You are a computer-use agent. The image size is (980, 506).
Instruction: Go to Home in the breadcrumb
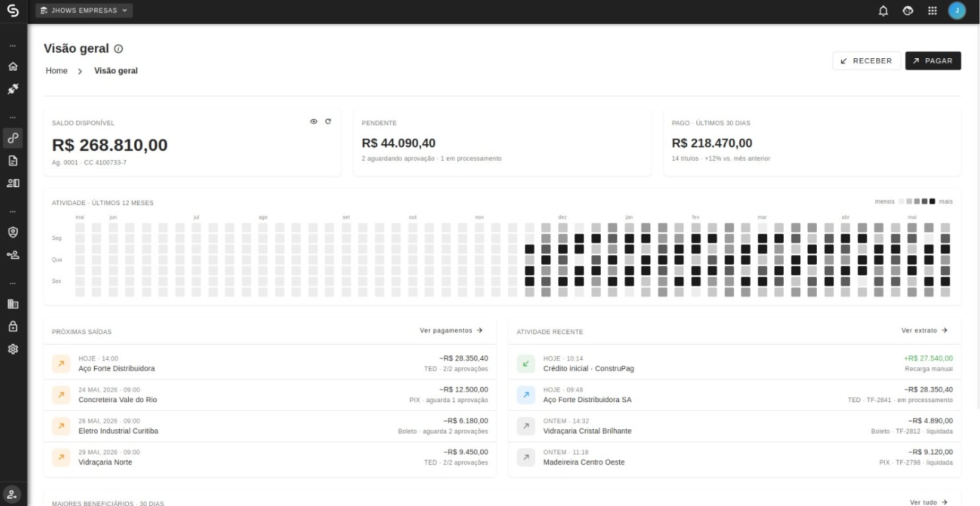click(56, 71)
